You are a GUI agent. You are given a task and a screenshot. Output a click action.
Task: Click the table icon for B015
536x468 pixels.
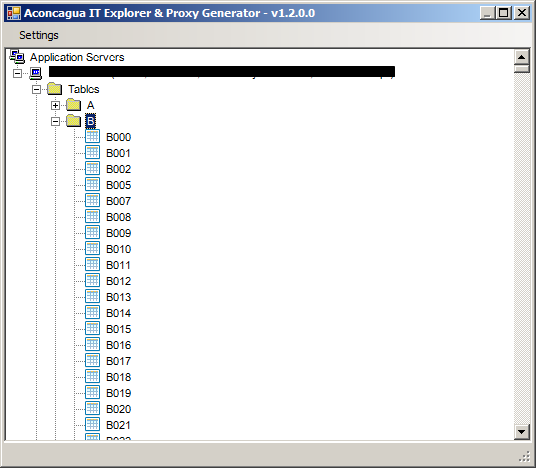tap(92, 328)
